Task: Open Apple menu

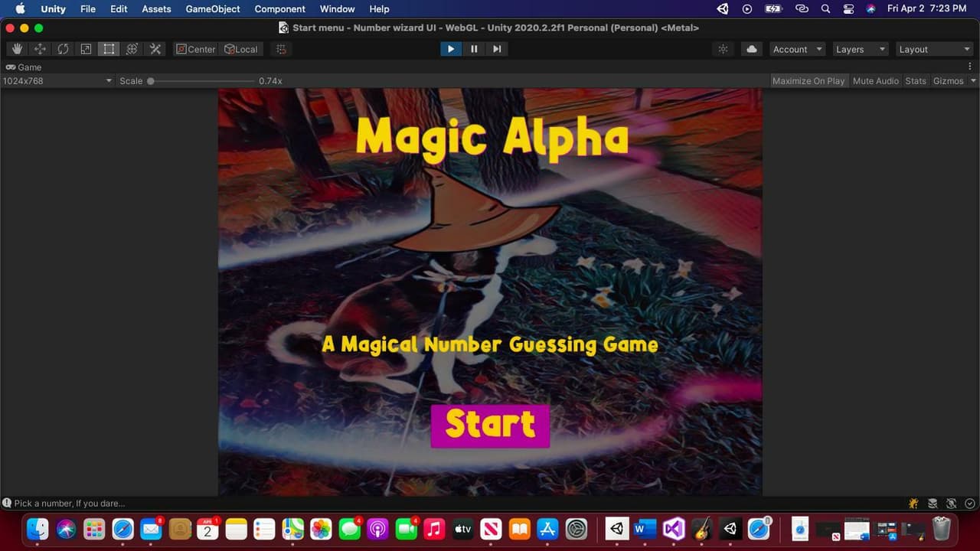Action: (21, 9)
